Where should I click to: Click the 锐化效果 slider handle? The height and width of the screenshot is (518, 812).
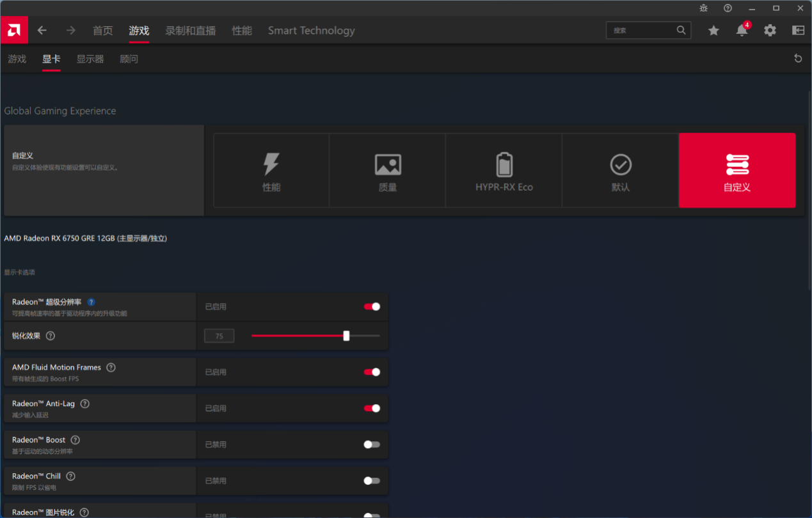(346, 336)
